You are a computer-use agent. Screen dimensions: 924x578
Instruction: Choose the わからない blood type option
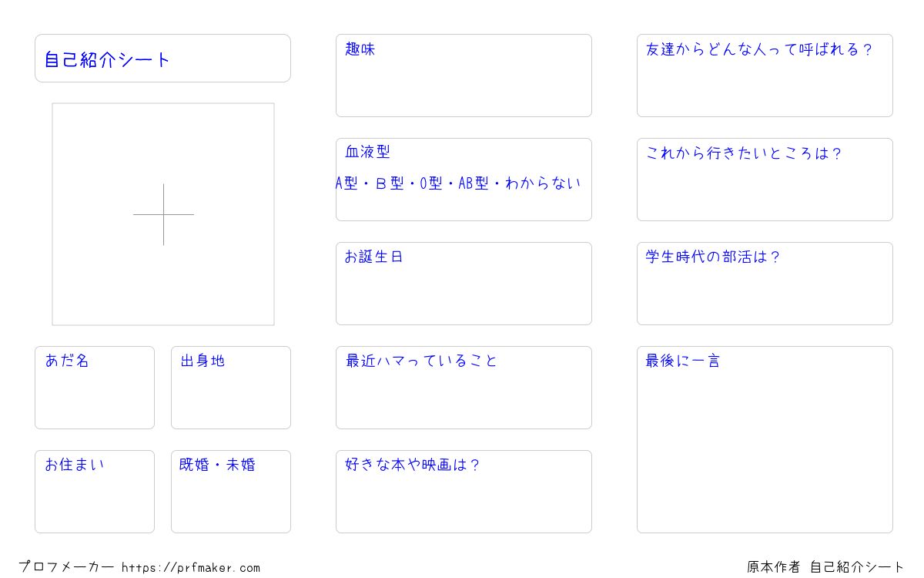tap(543, 183)
